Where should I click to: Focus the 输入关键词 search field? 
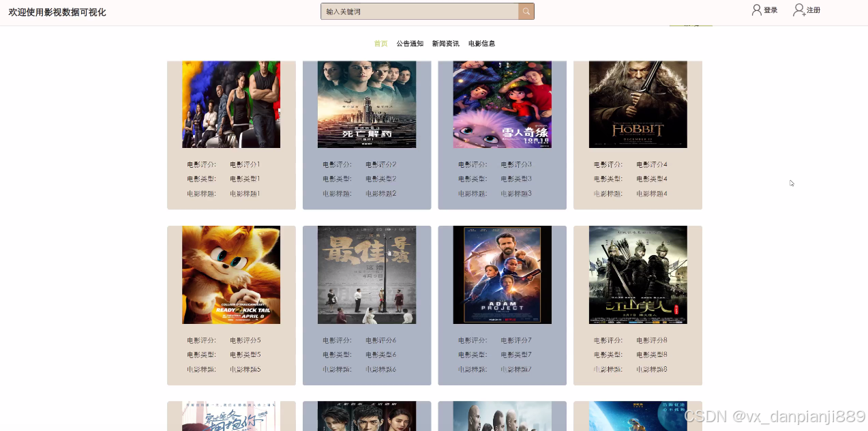(420, 12)
